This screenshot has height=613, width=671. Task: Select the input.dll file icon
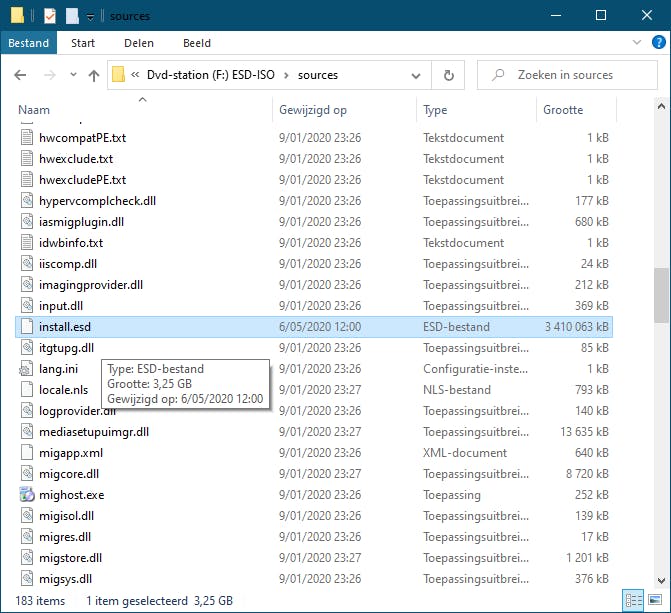27,305
